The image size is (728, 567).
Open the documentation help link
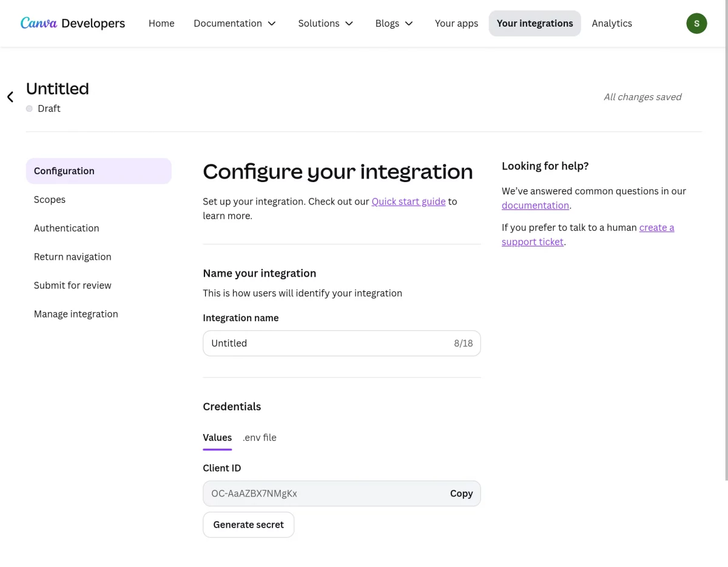535,205
